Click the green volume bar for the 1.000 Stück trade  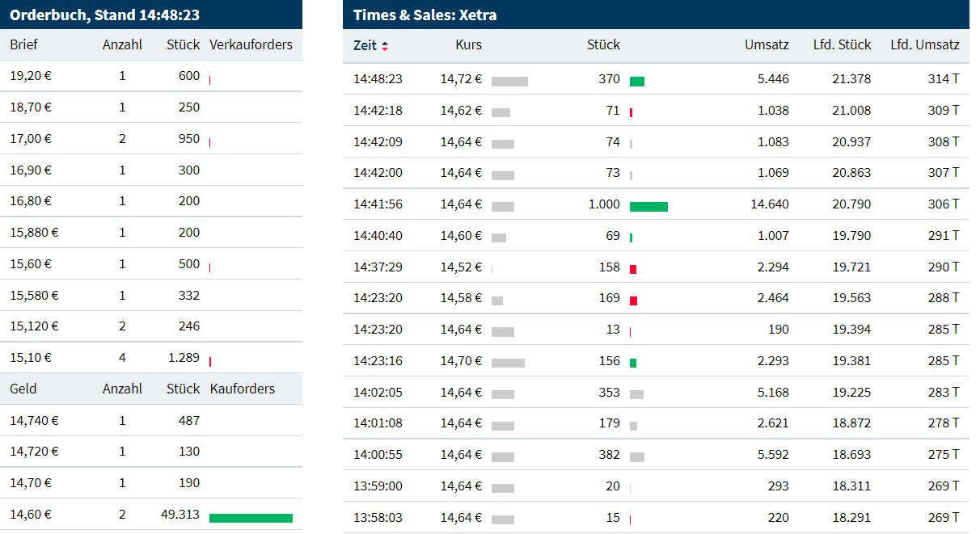click(648, 207)
